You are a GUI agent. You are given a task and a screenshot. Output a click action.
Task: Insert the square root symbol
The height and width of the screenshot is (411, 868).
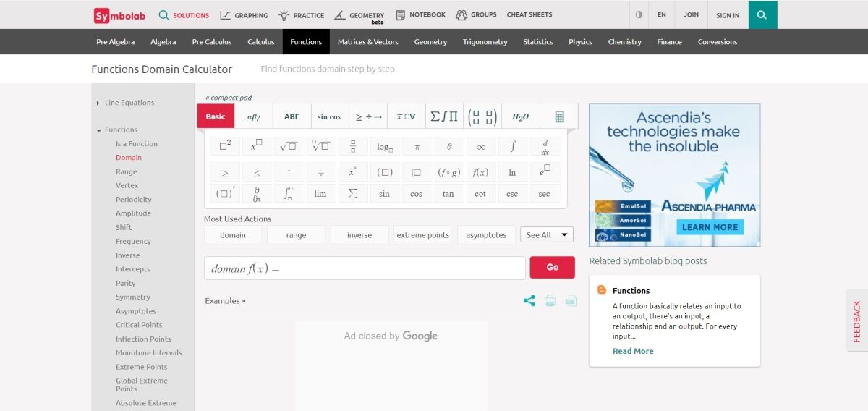[x=289, y=146]
